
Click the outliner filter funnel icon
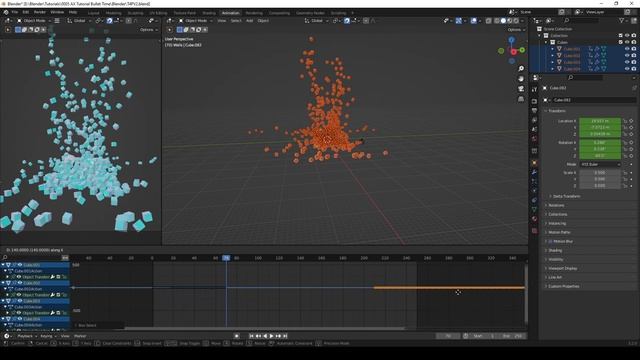622,20
